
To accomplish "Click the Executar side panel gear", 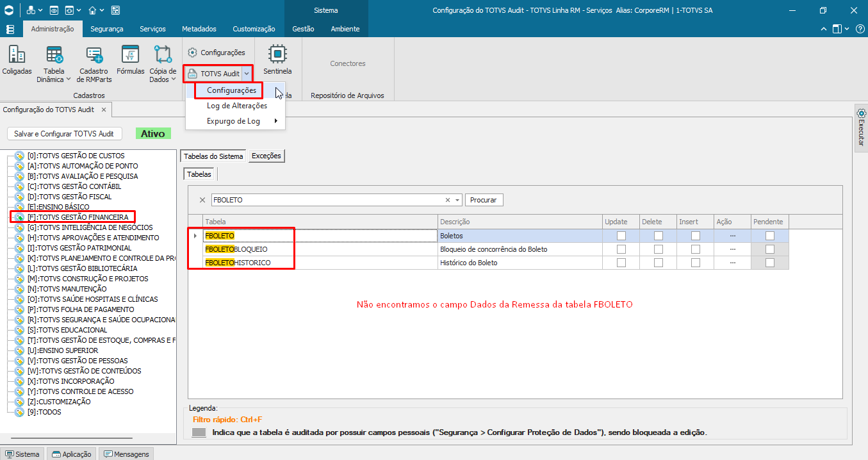I will (x=861, y=114).
